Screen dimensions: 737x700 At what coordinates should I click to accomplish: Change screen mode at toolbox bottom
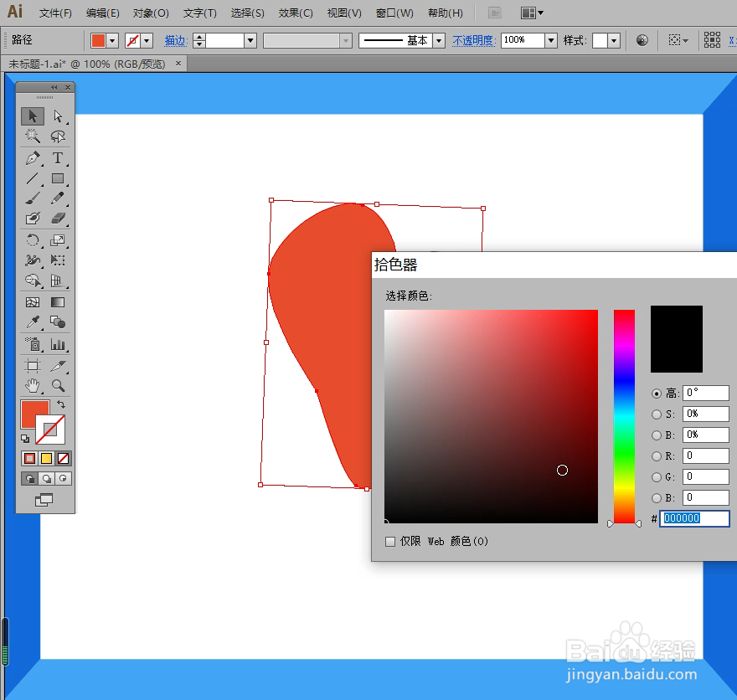(x=44, y=500)
